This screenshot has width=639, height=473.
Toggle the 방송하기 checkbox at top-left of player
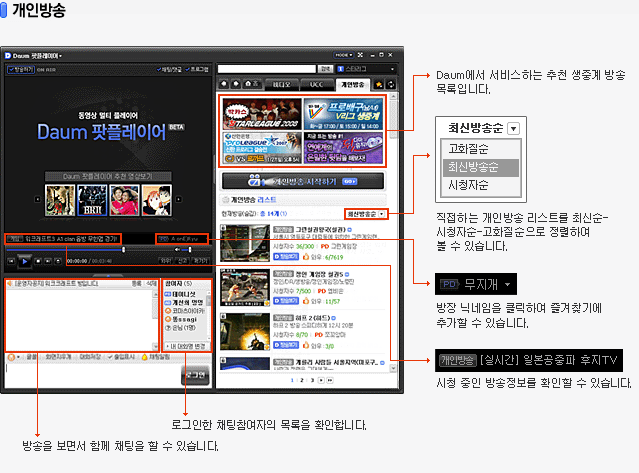click(x=21, y=70)
